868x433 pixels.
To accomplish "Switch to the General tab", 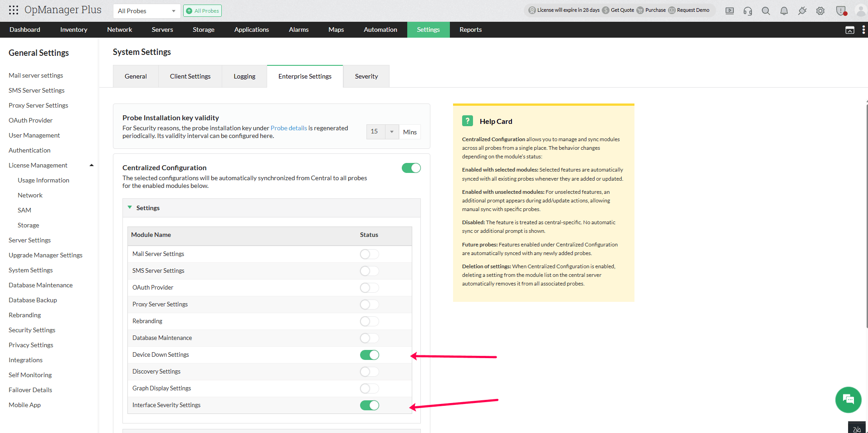I will [x=136, y=76].
